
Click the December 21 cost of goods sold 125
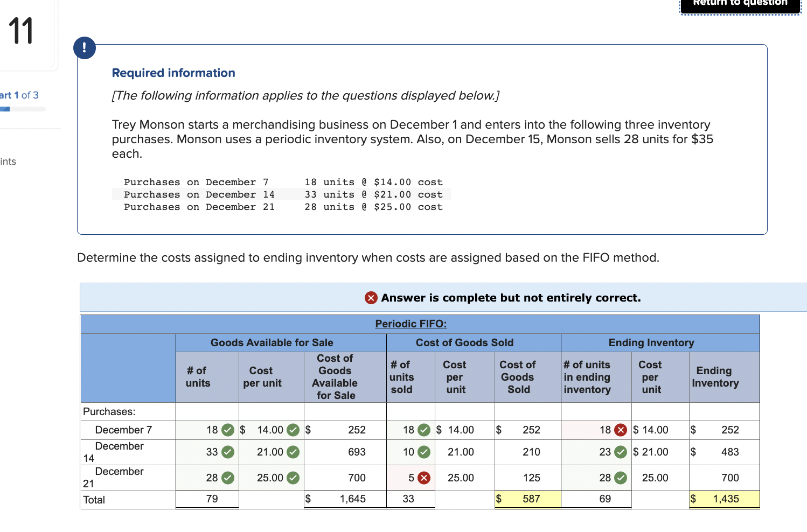pyautogui.click(x=531, y=478)
